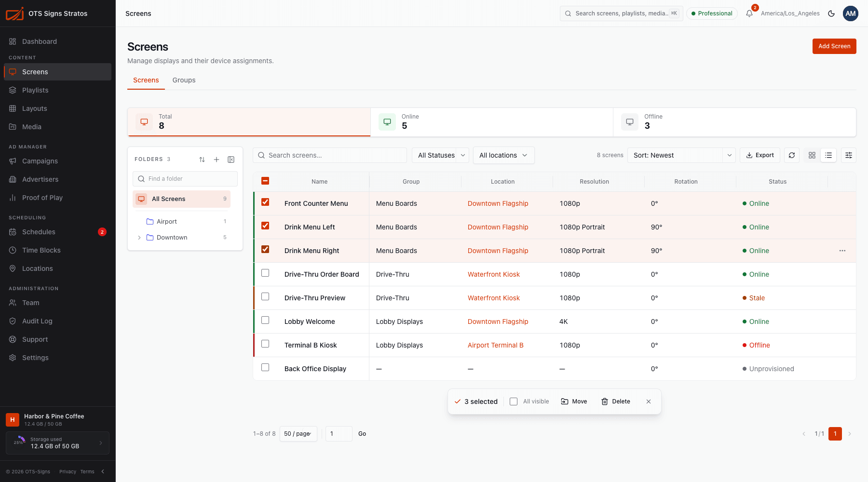Check Drive-Thru Order Board row
Screen dimensions: 868x482
point(265,273)
